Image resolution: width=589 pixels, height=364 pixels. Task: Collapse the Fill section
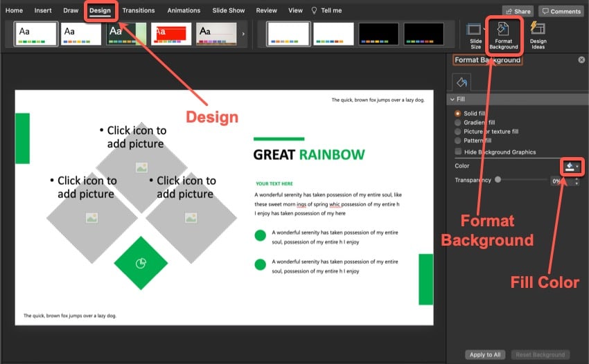tap(452, 100)
